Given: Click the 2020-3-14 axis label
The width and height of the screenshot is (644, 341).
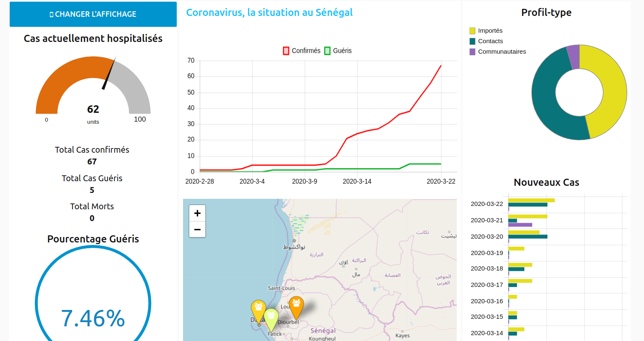Looking at the screenshot, I should pyautogui.click(x=357, y=182).
